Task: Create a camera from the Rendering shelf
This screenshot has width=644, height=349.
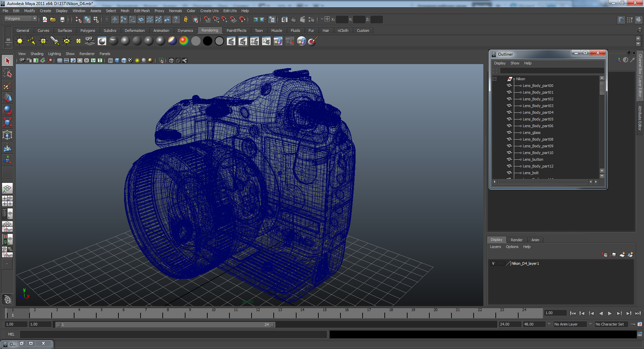Action: click(x=90, y=41)
